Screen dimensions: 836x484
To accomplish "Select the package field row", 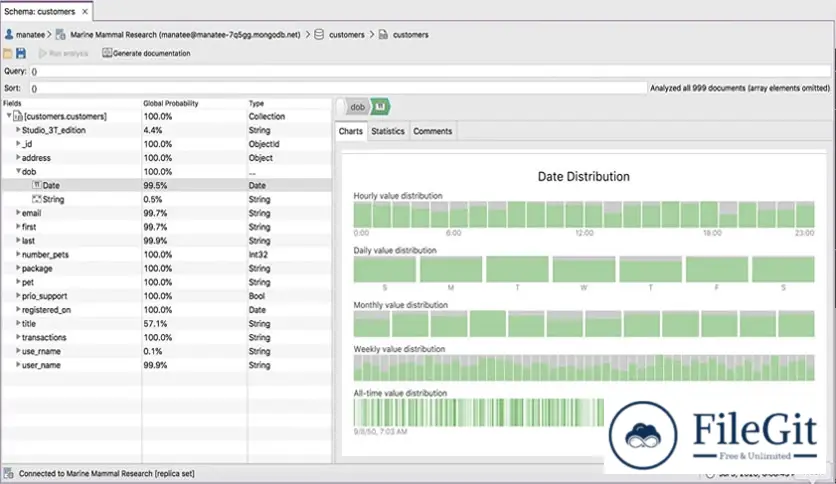I will click(x=166, y=269).
